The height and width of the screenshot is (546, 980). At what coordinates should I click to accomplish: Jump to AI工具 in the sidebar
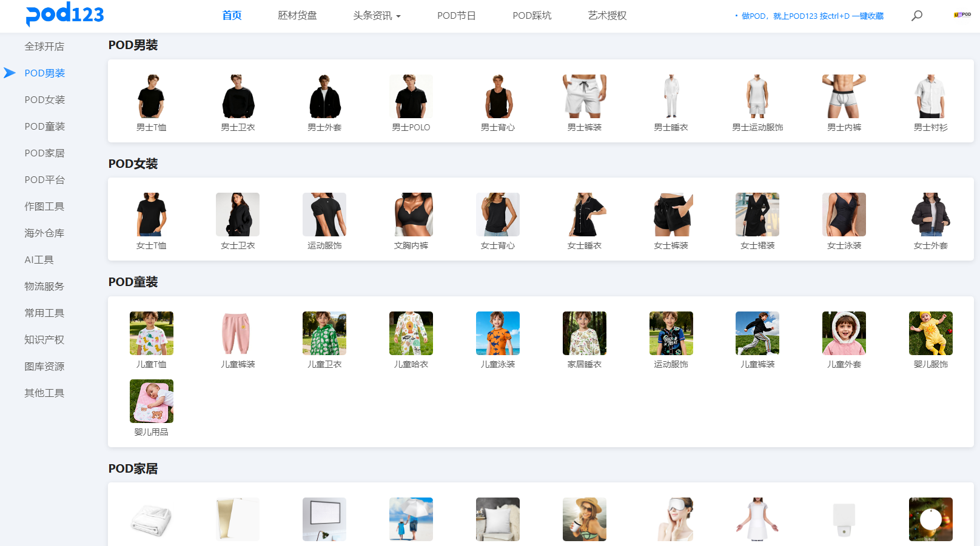pyautogui.click(x=39, y=260)
